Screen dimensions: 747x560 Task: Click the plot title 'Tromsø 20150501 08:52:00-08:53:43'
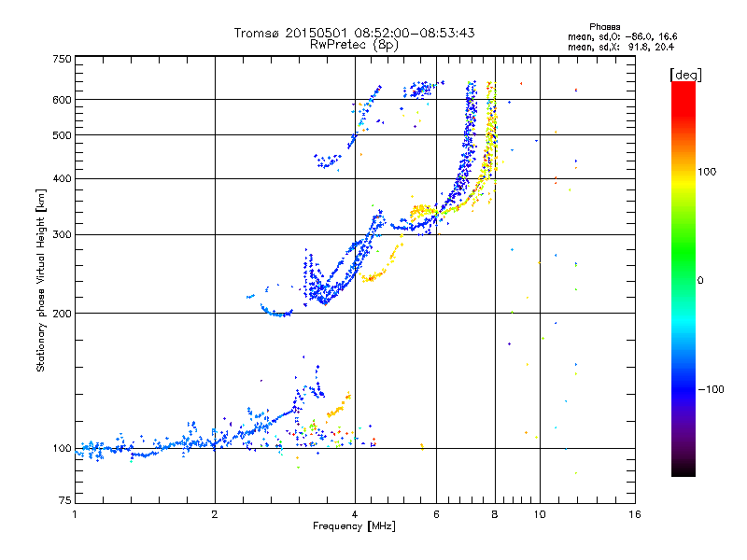click(355, 33)
